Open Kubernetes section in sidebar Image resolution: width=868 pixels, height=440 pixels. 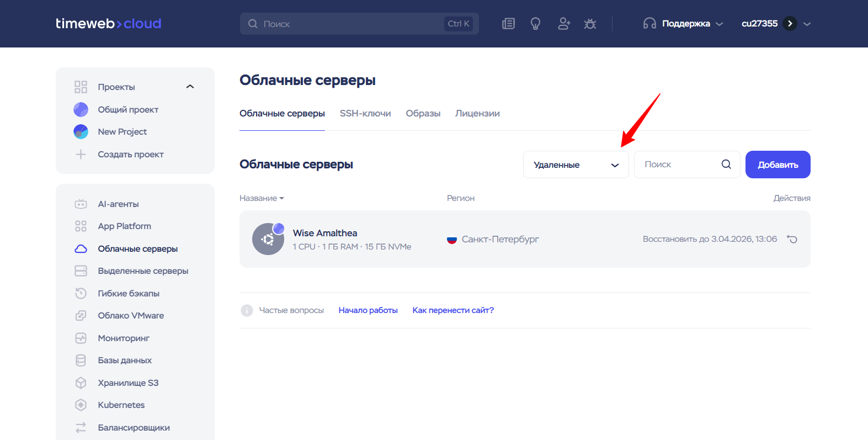point(121,405)
